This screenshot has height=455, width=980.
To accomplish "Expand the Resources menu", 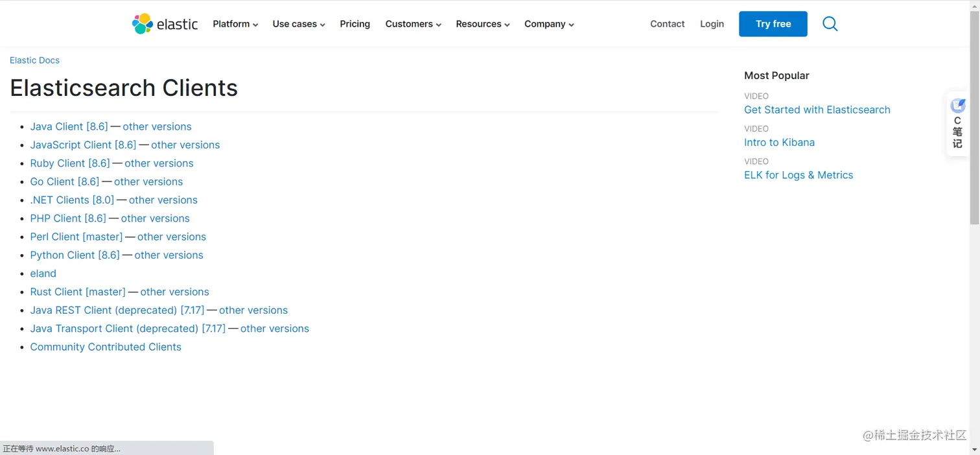I will pyautogui.click(x=483, y=24).
